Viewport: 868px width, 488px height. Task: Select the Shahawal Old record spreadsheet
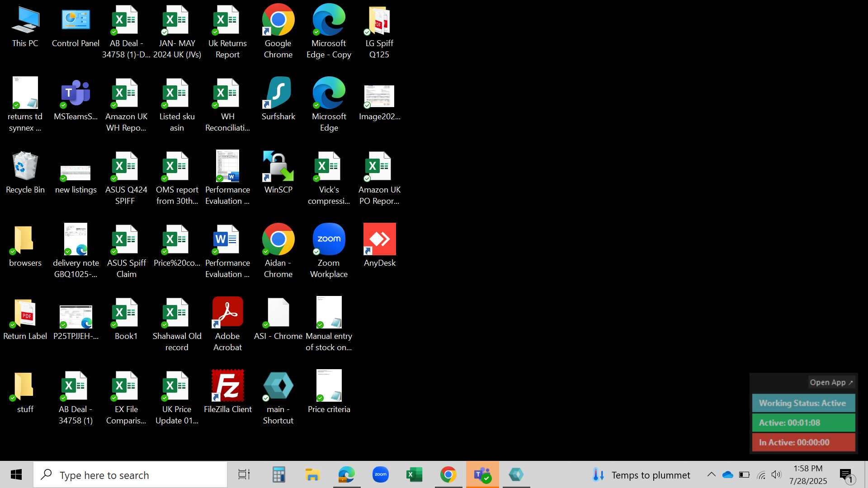(177, 324)
